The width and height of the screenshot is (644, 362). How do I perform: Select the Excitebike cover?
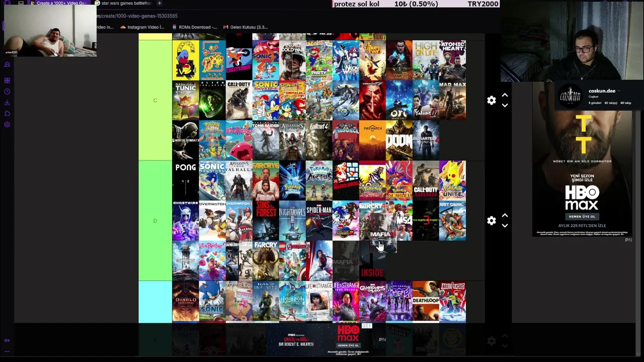(x=239, y=60)
